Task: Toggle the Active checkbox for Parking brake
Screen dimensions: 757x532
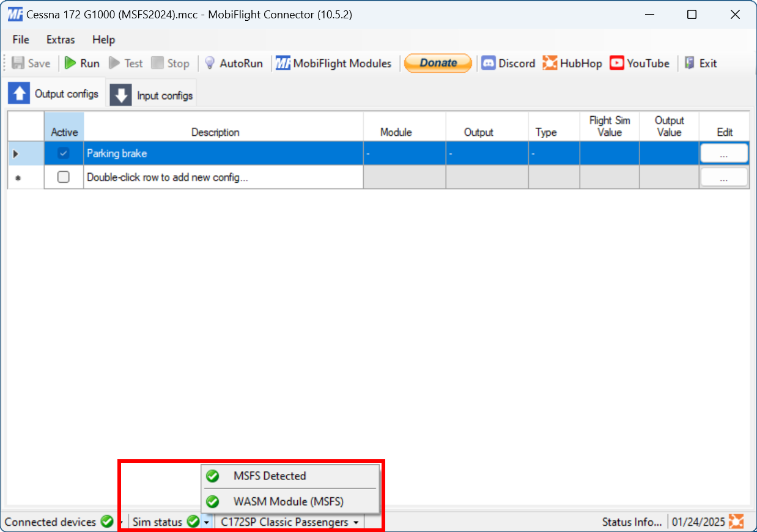Action: [64, 153]
